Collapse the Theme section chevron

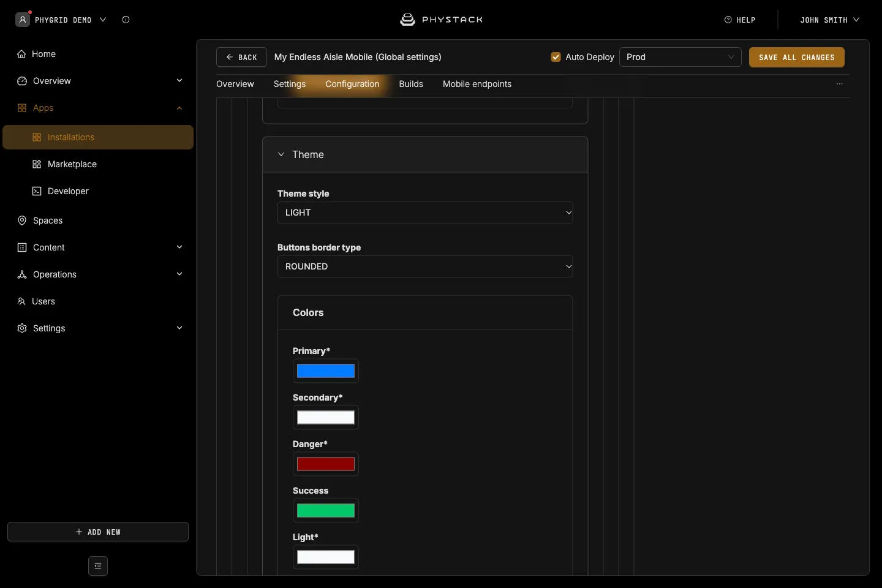pyautogui.click(x=281, y=154)
